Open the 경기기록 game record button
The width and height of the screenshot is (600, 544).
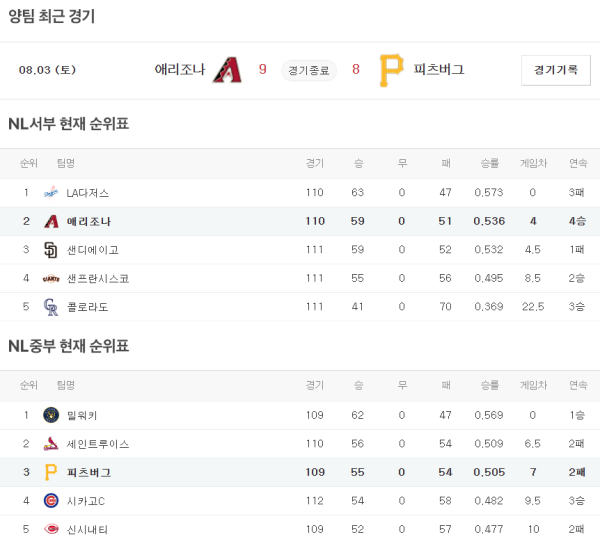[555, 70]
